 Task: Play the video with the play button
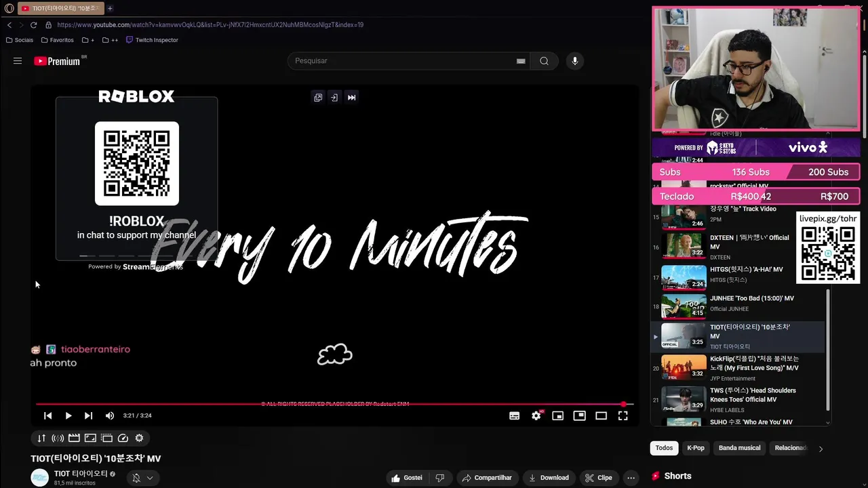pyautogui.click(x=68, y=415)
